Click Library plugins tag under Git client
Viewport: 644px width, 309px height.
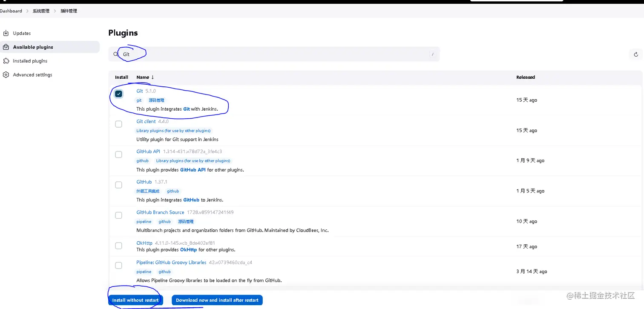pos(173,131)
